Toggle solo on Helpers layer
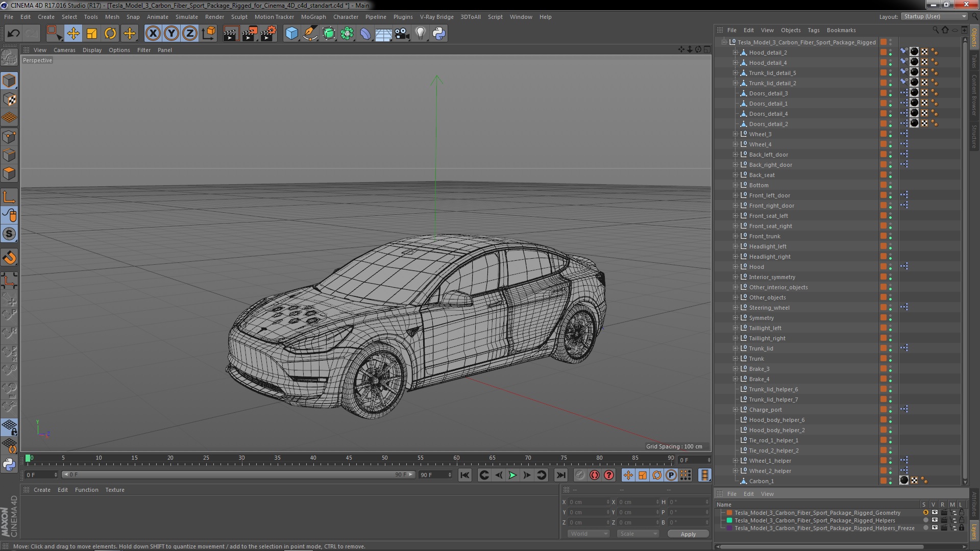The height and width of the screenshot is (551, 980). coord(925,520)
